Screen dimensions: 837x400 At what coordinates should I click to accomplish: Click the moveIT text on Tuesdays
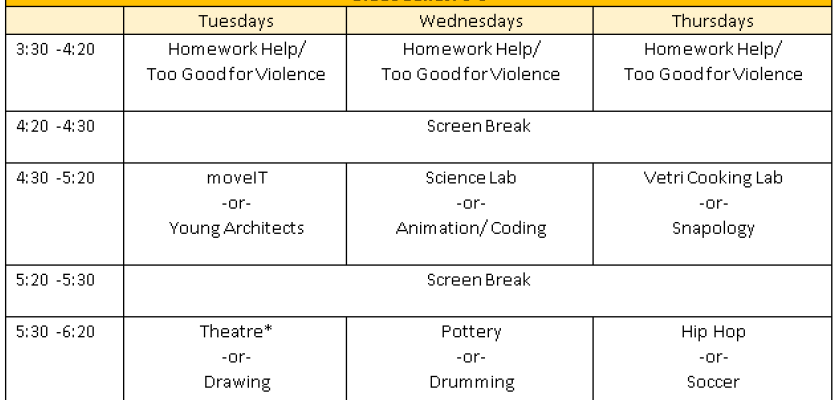236,179
